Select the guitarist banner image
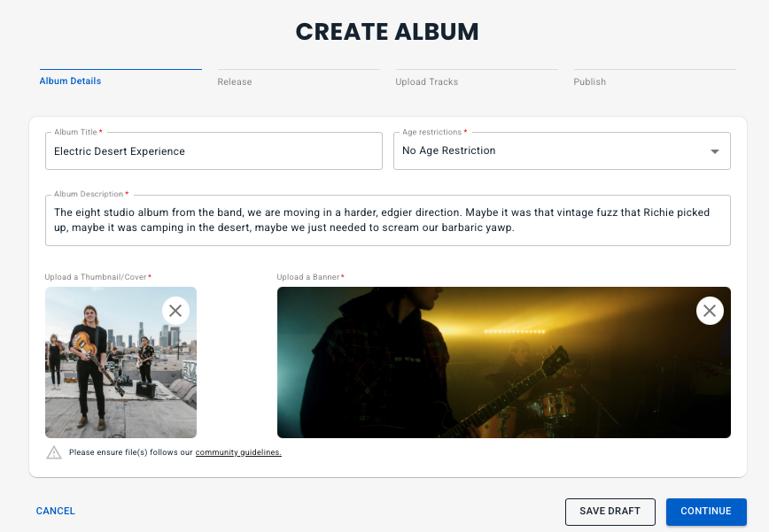Screen dimensions: 769x532 pyautogui.click(x=504, y=363)
